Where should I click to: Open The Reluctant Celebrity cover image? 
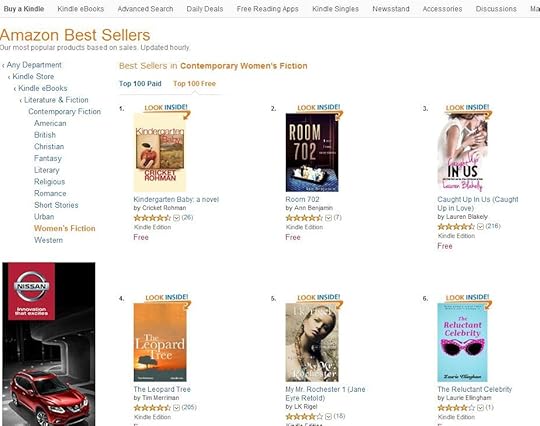tap(463, 342)
